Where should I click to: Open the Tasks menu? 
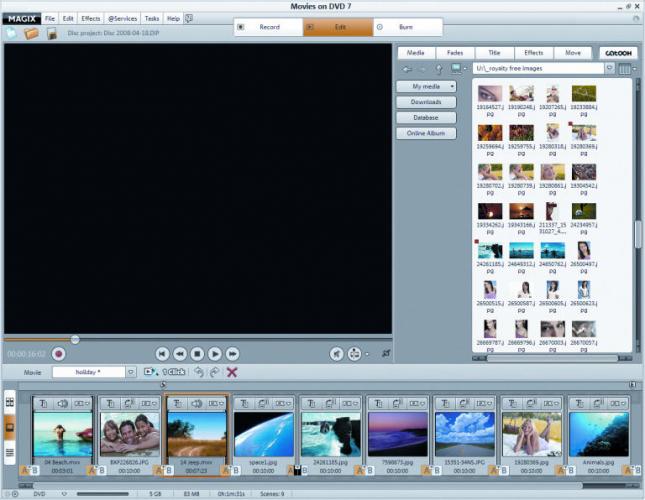coord(152,19)
